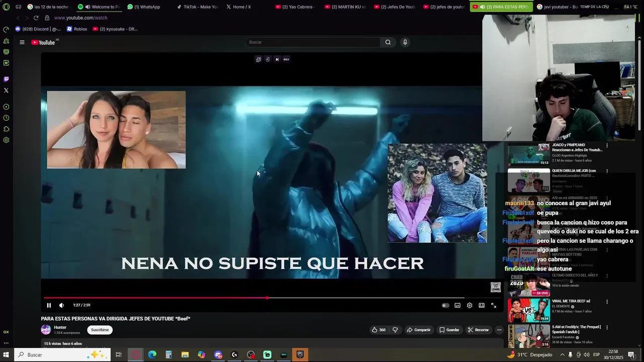644x362 pixels.
Task: Turn on subtitles in the player
Action: point(457,305)
